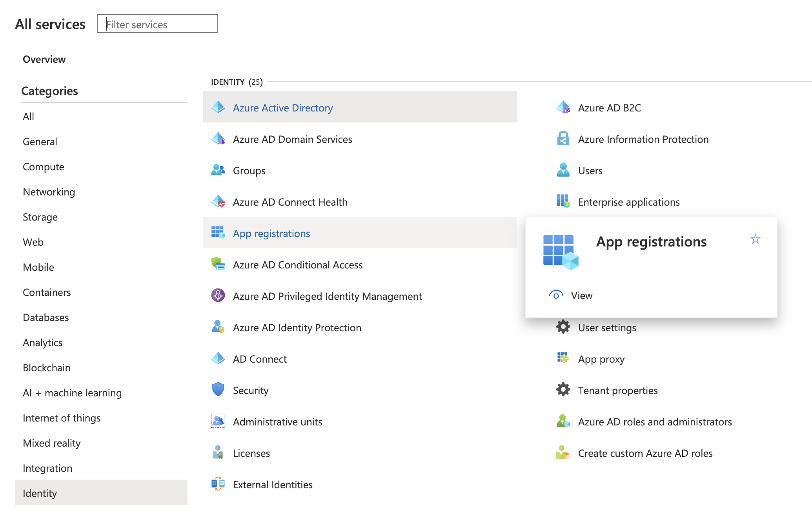Open the External Identities service
Screen dimensions: 812x511
click(x=272, y=485)
